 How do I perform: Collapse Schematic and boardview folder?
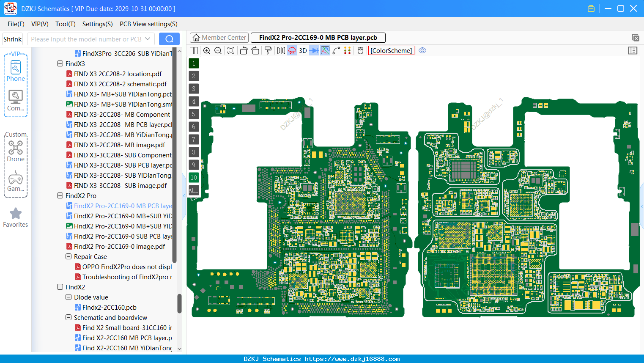(x=69, y=317)
